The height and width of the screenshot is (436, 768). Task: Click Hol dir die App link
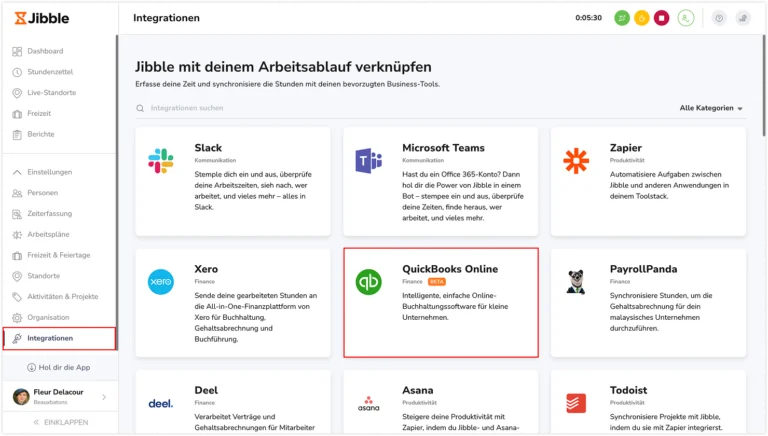59,367
